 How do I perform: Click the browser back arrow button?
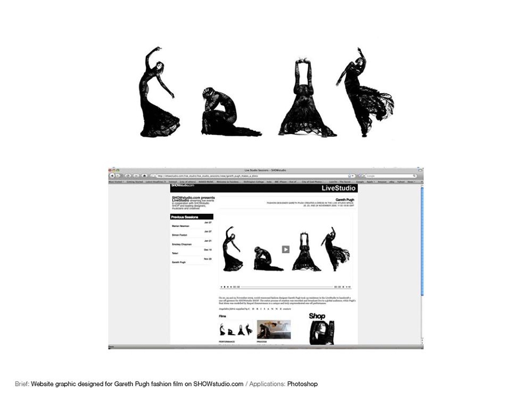112,176
